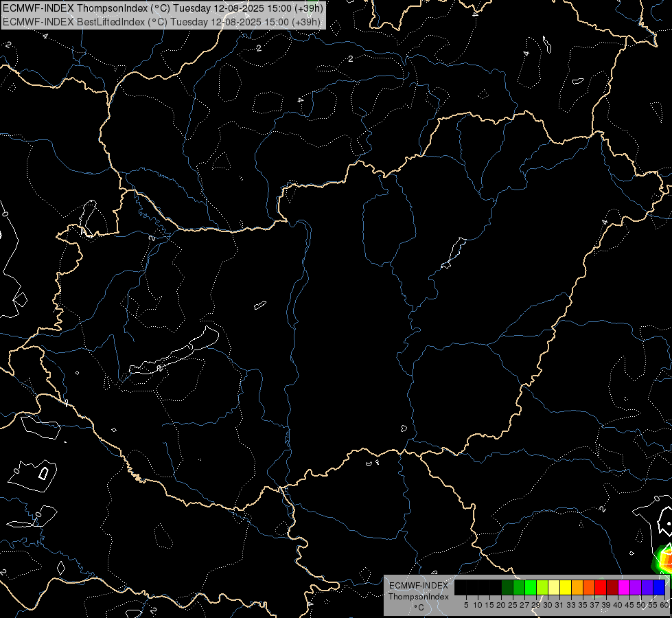Click the ThompsonIndex legend label text
672x618 pixels.
click(419, 597)
